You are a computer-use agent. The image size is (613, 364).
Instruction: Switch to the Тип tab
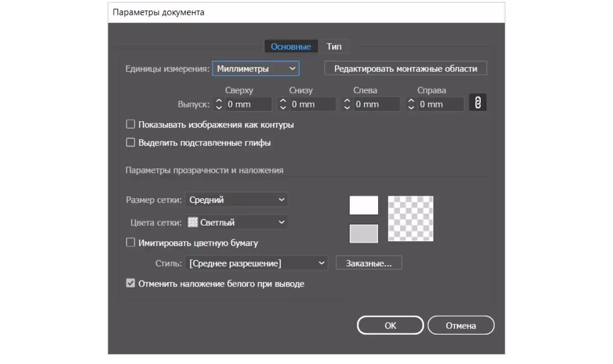tap(334, 46)
